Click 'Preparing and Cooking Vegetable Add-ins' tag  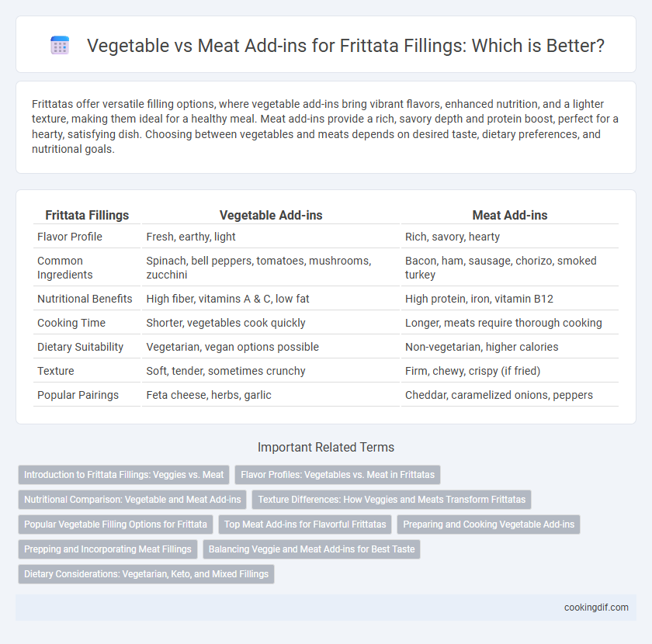[x=488, y=525]
